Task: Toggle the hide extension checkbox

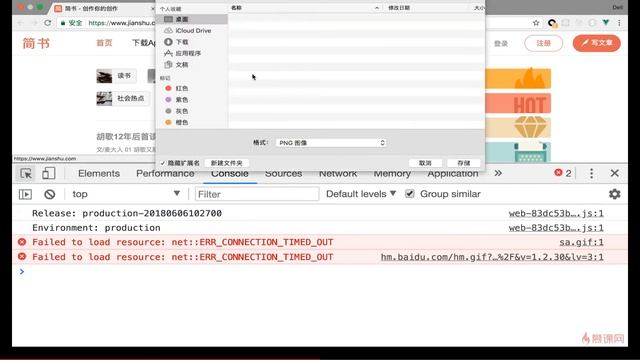Action: 163,163
